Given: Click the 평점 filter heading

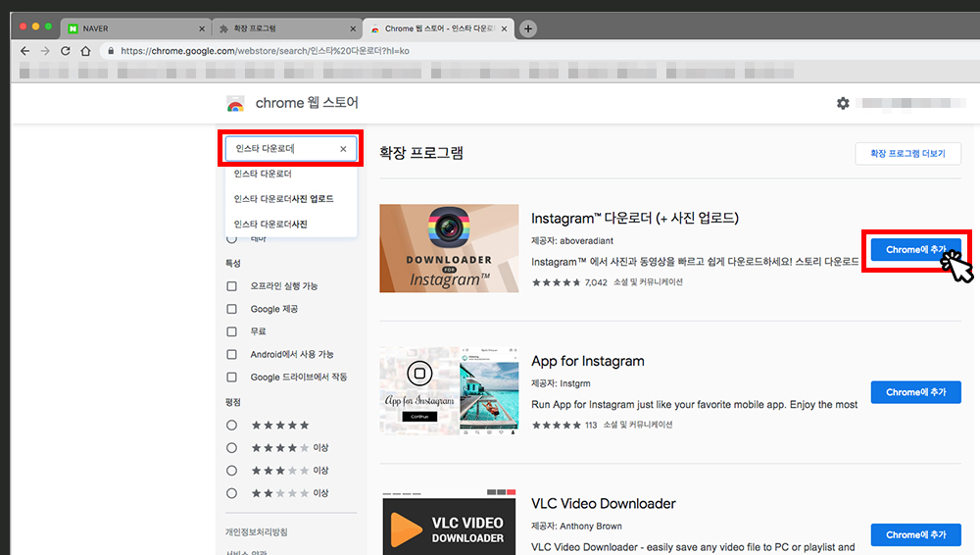Looking at the screenshot, I should pos(232,402).
